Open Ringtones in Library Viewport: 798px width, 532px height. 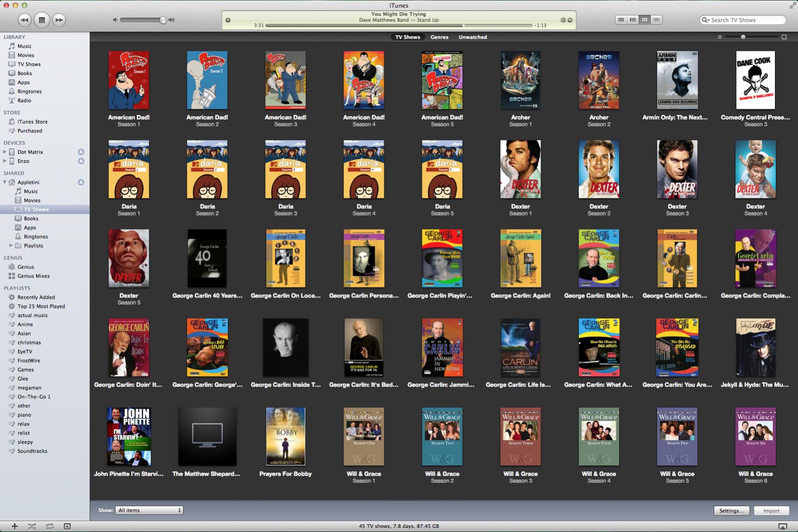point(29,91)
